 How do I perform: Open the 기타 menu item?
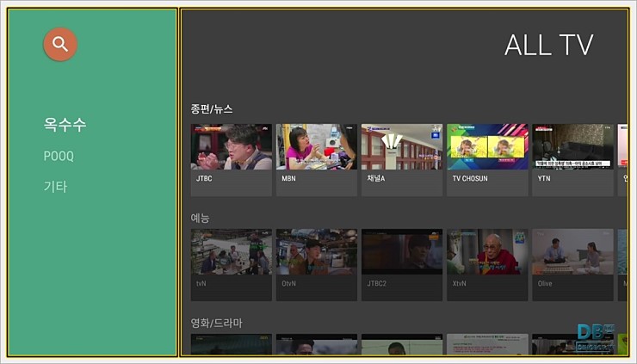pos(56,187)
